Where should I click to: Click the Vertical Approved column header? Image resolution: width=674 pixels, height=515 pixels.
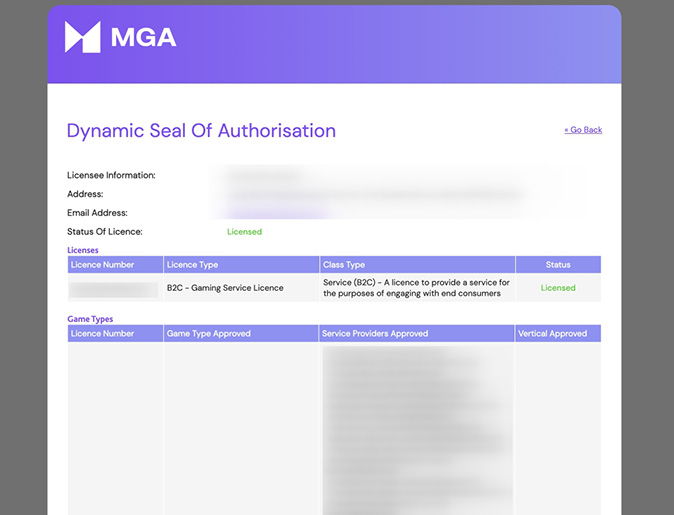click(553, 334)
